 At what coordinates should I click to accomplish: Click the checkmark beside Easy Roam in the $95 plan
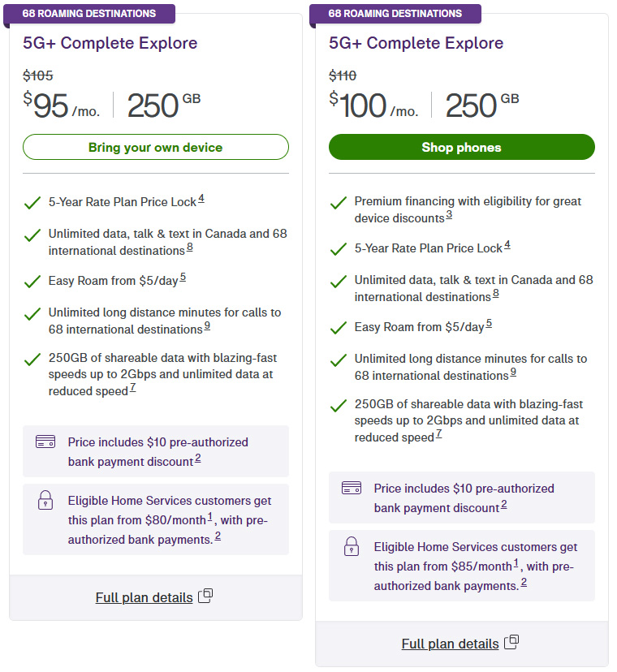pos(32,282)
